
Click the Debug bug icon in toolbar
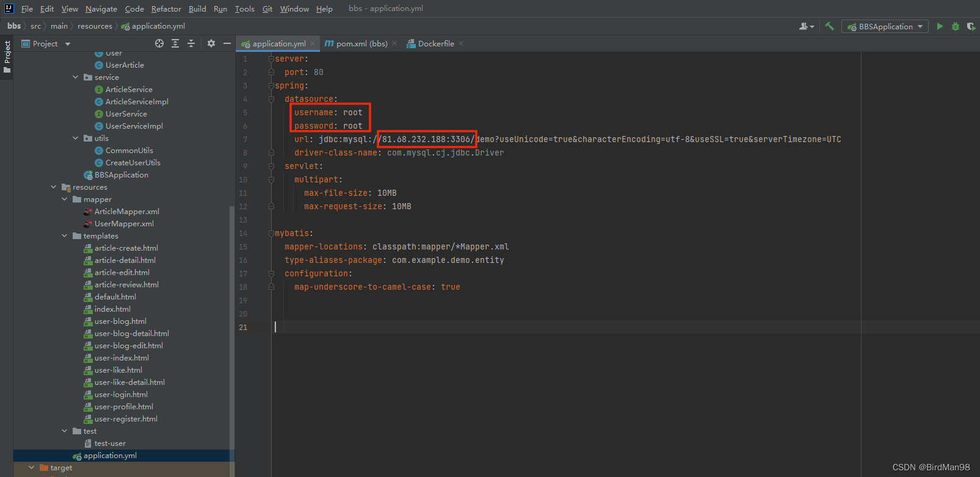pos(956,26)
